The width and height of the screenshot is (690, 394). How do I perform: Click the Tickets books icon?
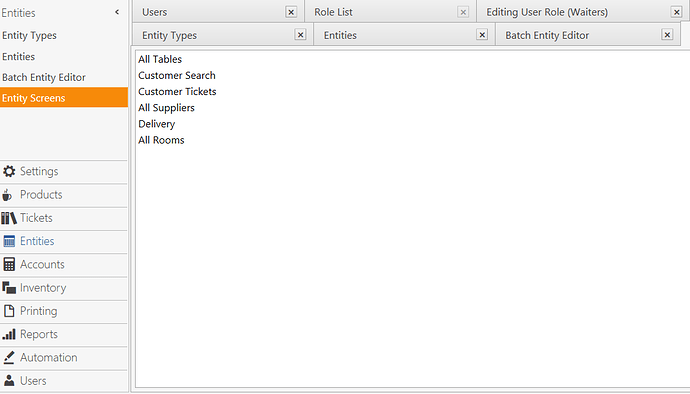click(9, 218)
